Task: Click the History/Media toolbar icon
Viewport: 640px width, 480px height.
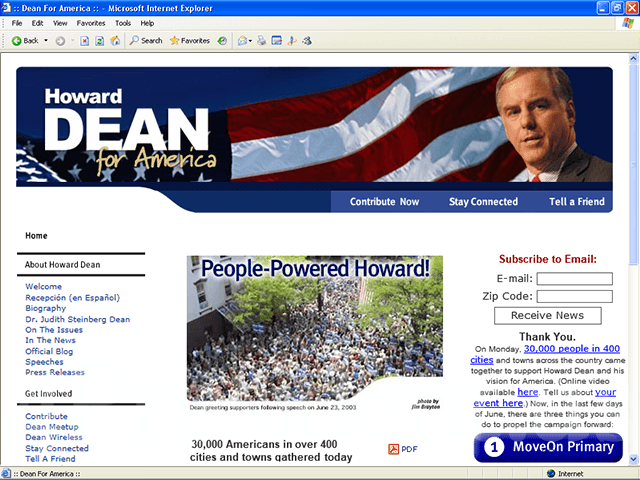Action: pyautogui.click(x=222, y=41)
